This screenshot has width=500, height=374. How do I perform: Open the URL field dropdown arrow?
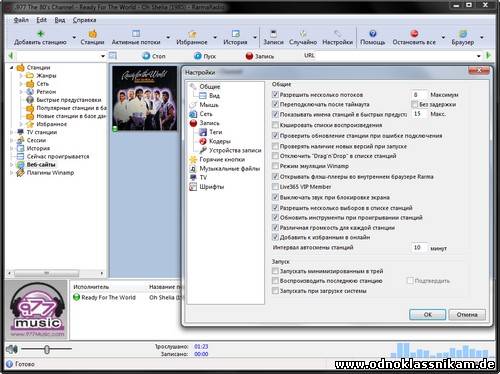[x=479, y=56]
